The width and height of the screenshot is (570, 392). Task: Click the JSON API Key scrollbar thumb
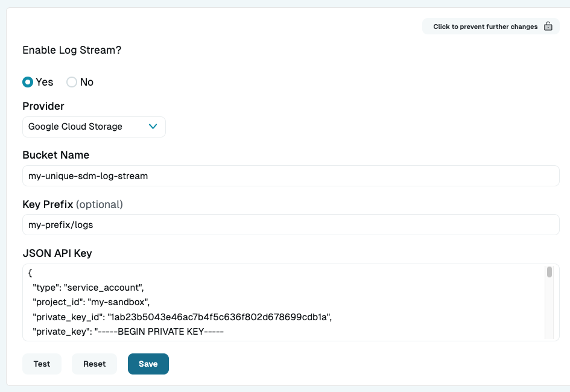click(549, 272)
